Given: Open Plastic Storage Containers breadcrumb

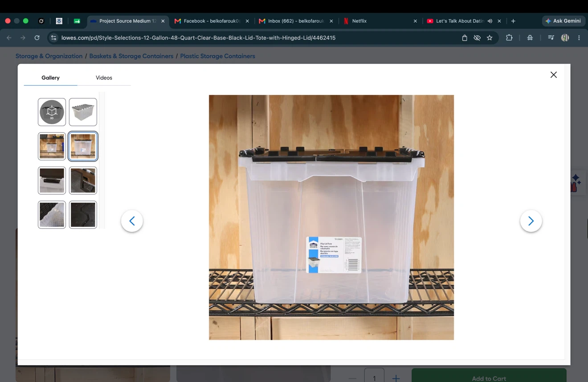Looking at the screenshot, I should tap(217, 56).
